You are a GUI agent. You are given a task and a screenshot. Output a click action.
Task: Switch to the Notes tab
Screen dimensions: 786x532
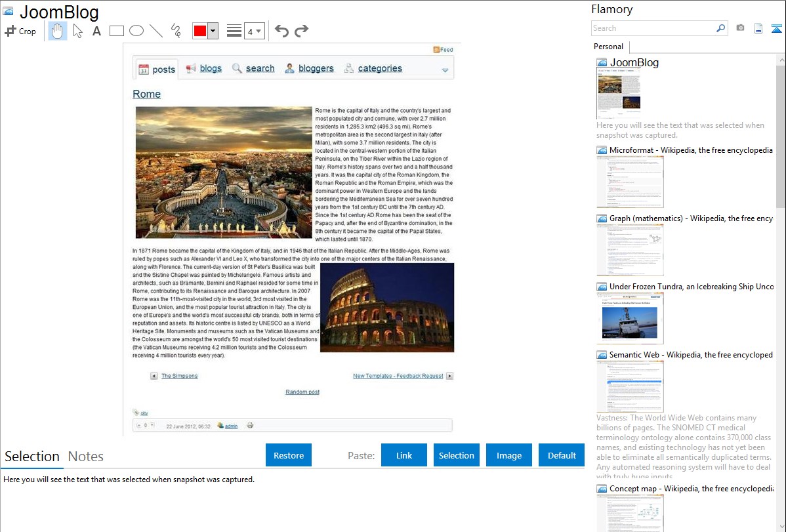[x=86, y=457]
